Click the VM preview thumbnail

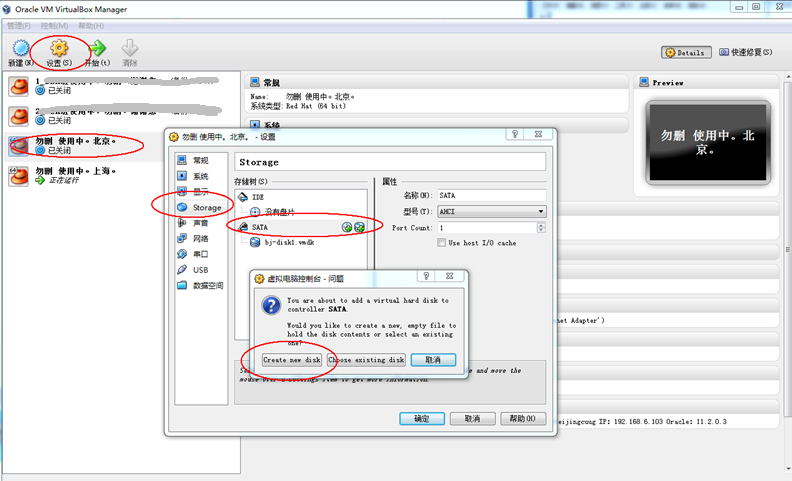click(x=708, y=142)
